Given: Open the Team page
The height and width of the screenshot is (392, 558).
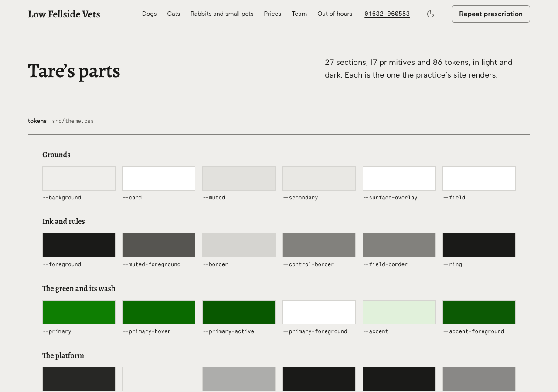Looking at the screenshot, I should click(x=299, y=14).
